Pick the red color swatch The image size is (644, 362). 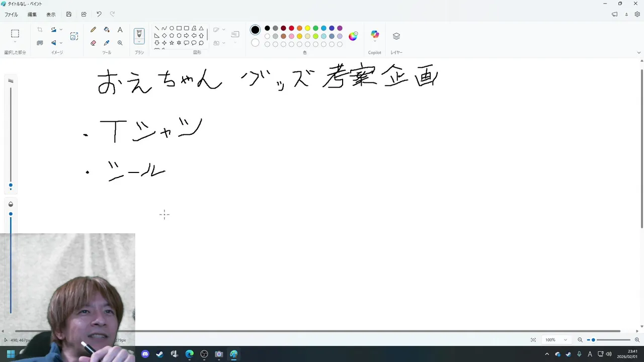click(x=291, y=28)
